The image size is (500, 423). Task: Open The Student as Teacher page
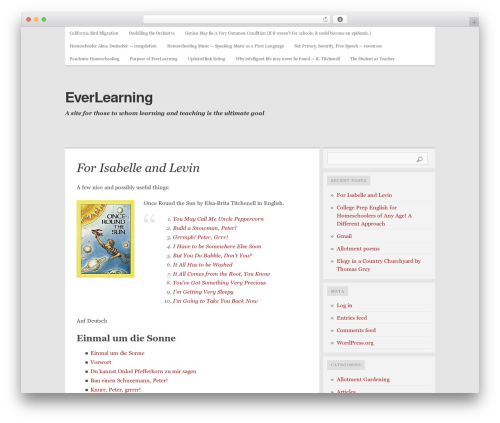(x=372, y=59)
